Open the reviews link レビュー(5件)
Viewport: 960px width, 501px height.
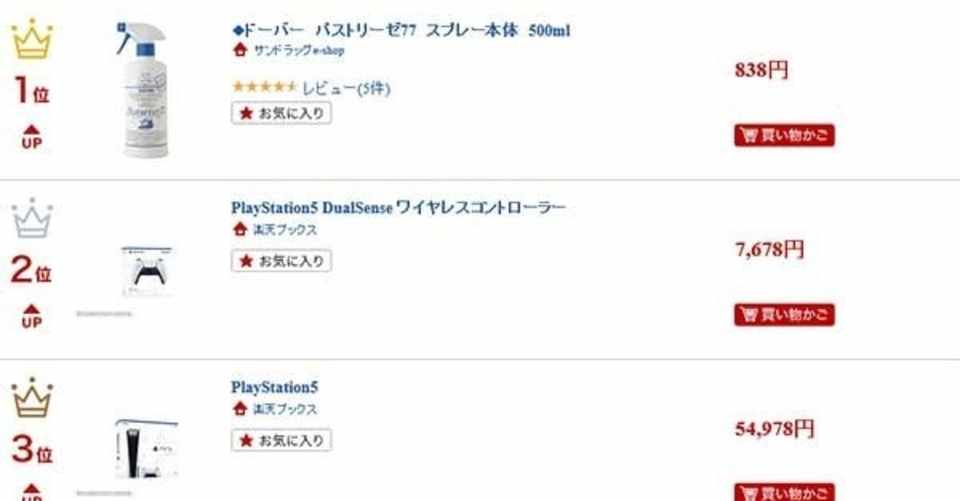pyautogui.click(x=346, y=89)
